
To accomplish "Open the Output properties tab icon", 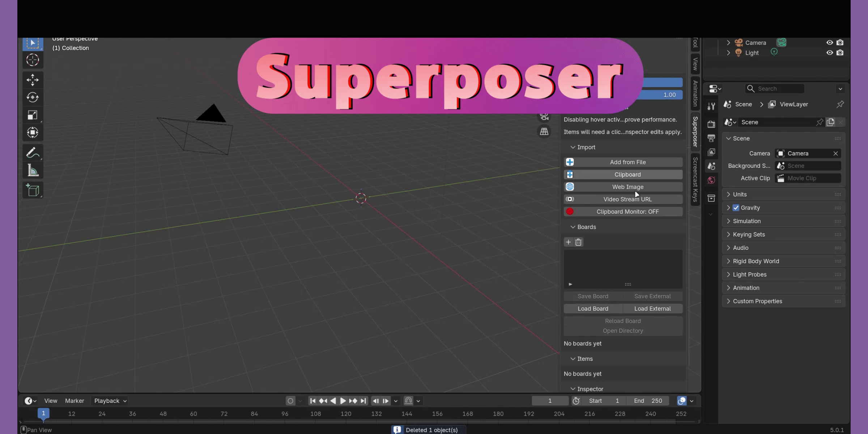I will click(x=711, y=138).
